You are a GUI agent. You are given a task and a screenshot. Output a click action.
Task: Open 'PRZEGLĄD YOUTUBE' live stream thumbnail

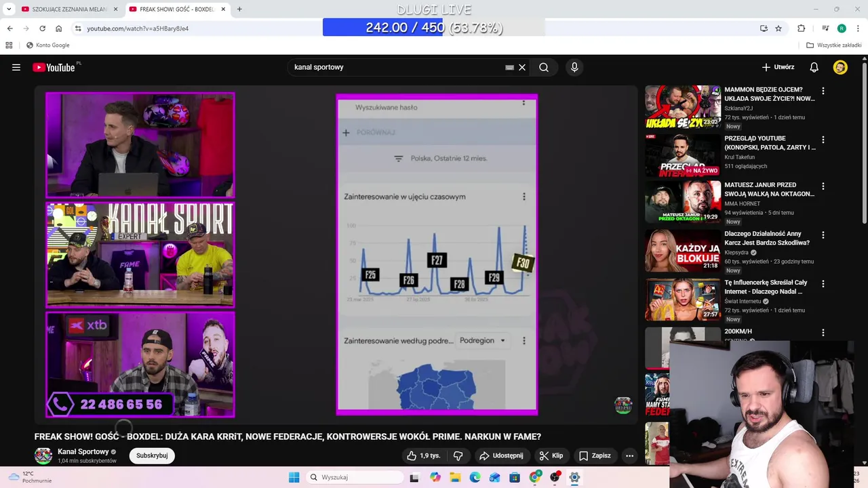[x=683, y=155]
